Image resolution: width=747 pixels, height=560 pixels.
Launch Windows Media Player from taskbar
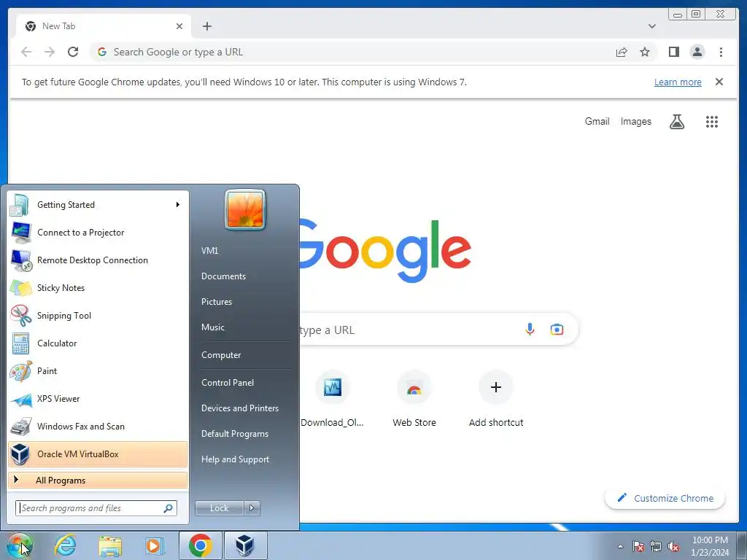point(155,545)
